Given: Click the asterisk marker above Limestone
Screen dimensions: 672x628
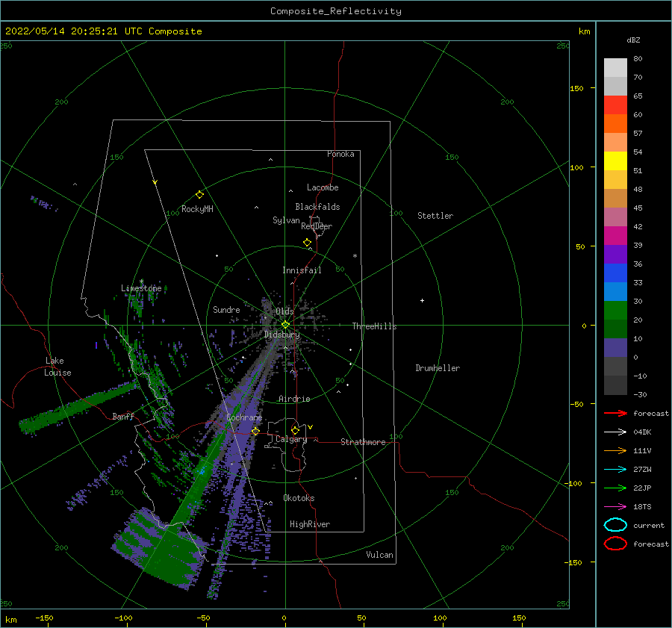Looking at the screenshot, I should click(x=141, y=282).
